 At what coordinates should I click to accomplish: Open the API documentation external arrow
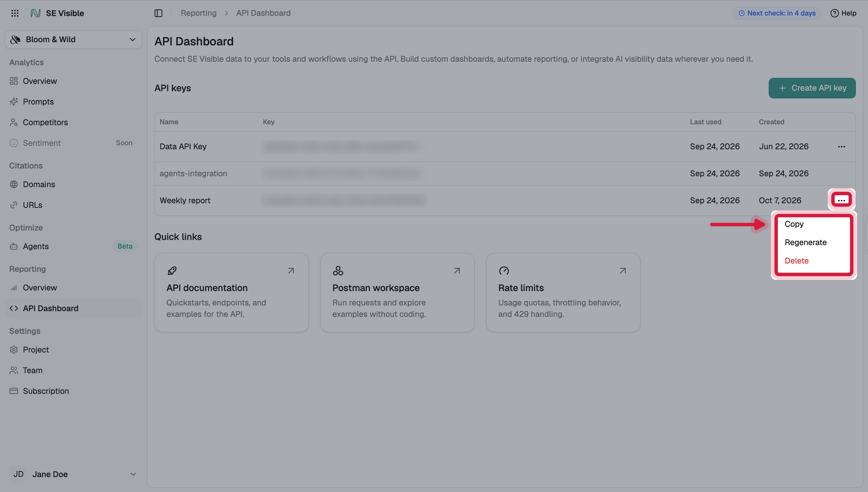[291, 271]
